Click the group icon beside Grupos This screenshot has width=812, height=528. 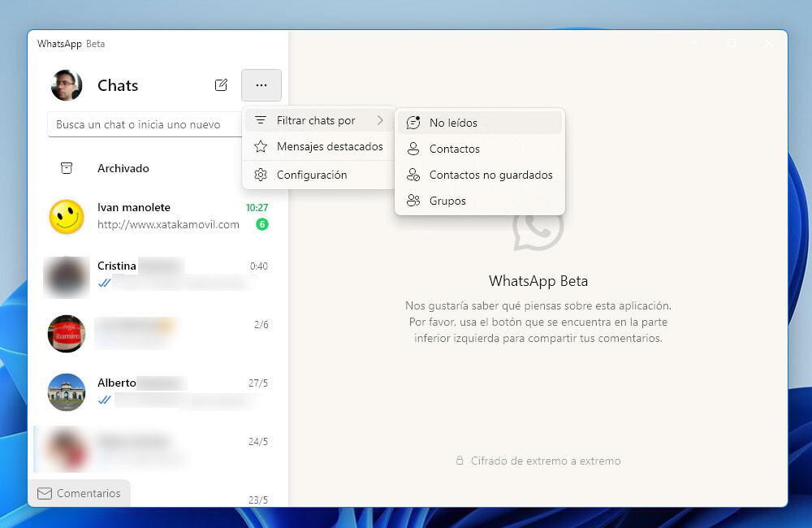(x=414, y=201)
